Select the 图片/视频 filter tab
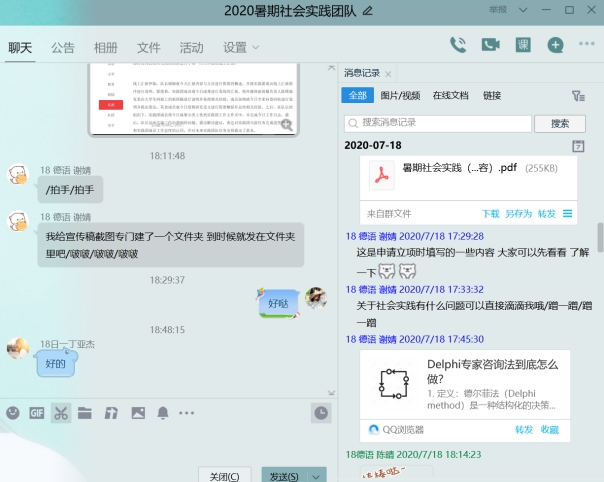Viewport: 604px width, 482px height. (400, 96)
